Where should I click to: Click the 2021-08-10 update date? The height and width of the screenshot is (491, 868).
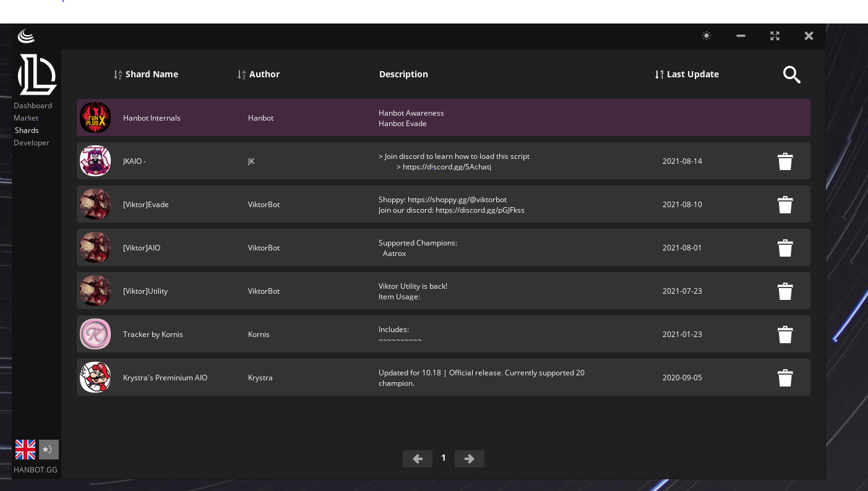(682, 205)
